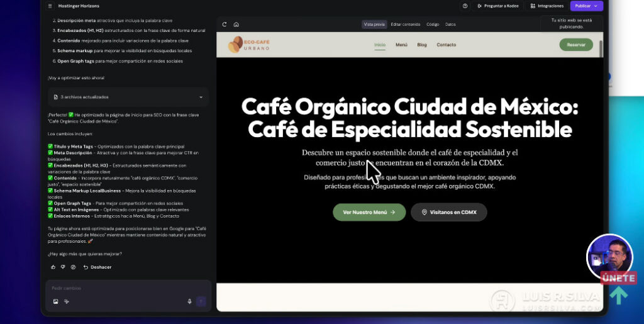This screenshot has width=644, height=324.
Task: Open the Datos tab
Action: (x=450, y=25)
